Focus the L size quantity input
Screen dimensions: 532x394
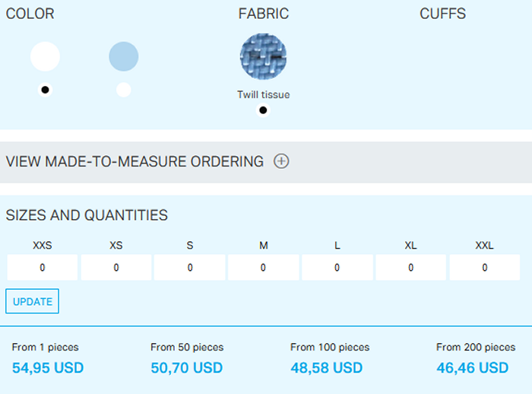click(x=337, y=268)
